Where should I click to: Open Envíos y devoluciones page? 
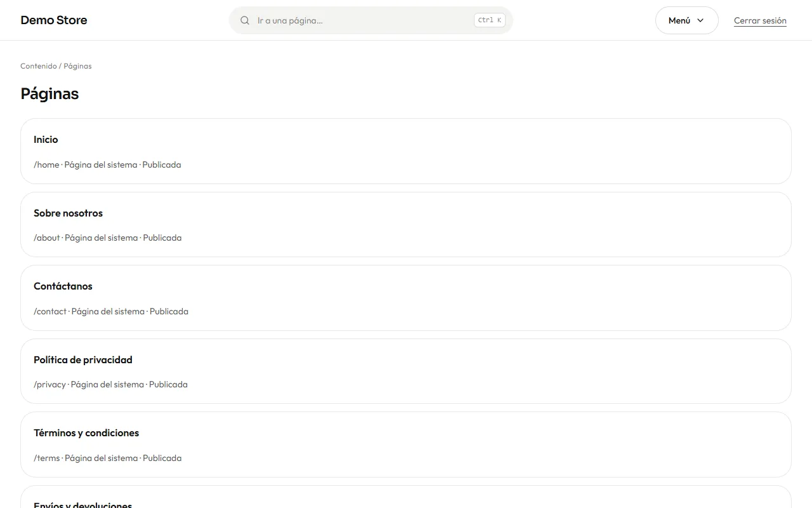pyautogui.click(x=406, y=497)
